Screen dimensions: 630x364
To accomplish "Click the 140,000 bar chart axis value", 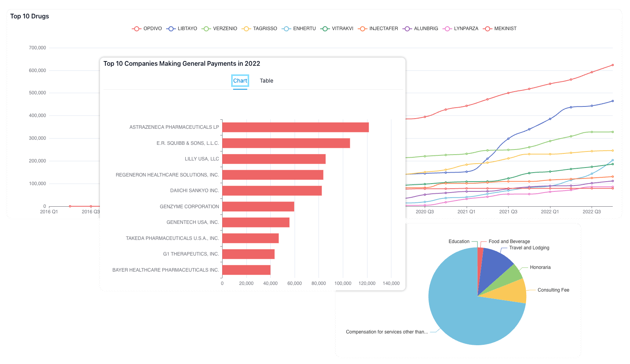I will 391,283.
